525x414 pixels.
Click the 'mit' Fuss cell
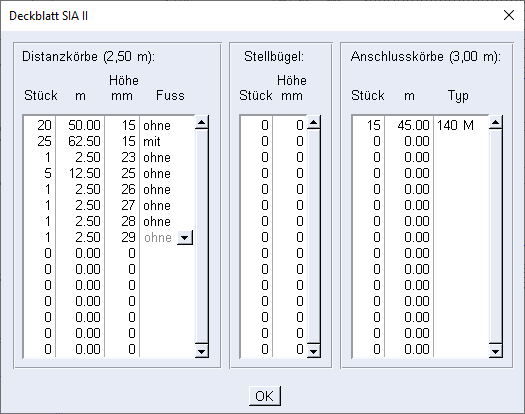[167, 141]
